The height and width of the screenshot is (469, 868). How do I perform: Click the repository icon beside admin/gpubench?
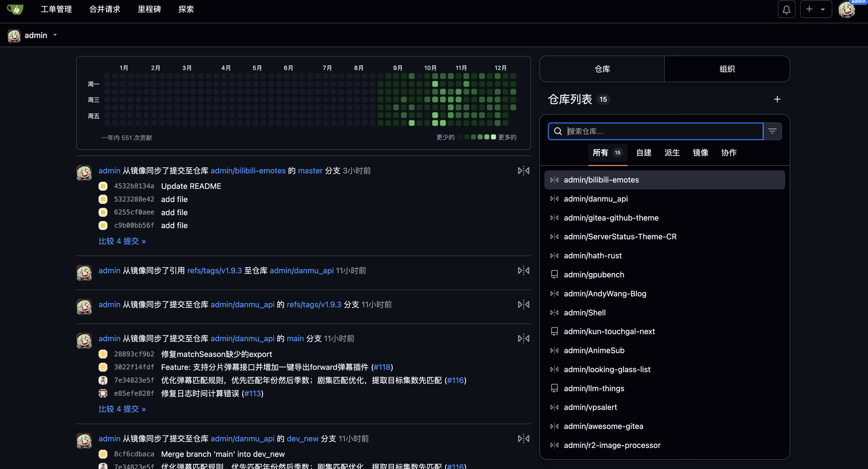tap(554, 275)
